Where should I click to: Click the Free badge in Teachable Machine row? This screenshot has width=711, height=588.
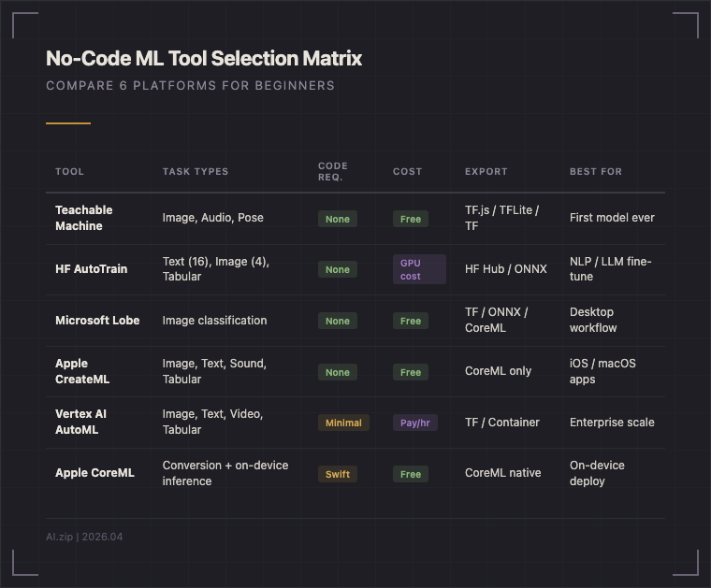click(410, 219)
